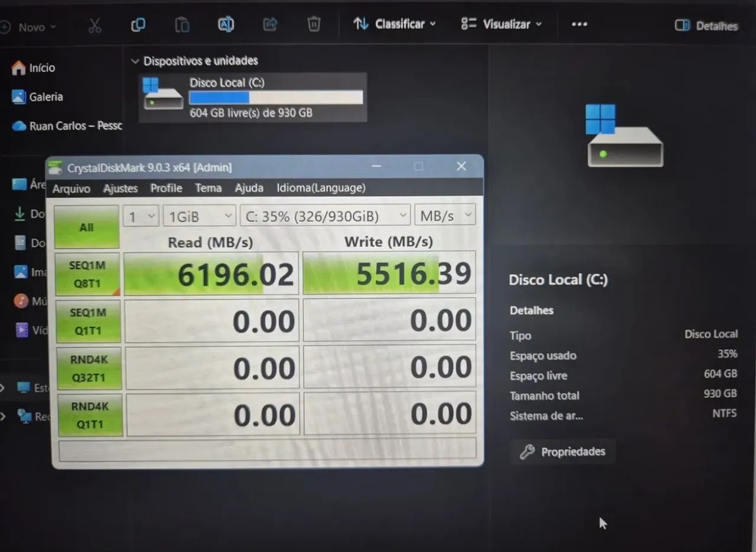Open the Idioma(Language) menu
Viewport: 756px width, 552px height.
click(x=321, y=188)
